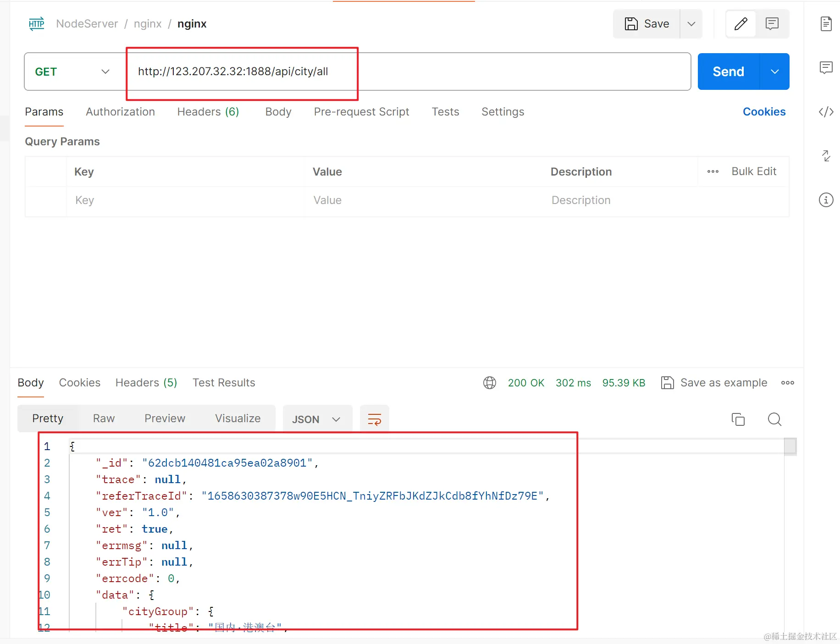
Task: Switch to the Authorization tab
Action: (x=121, y=112)
